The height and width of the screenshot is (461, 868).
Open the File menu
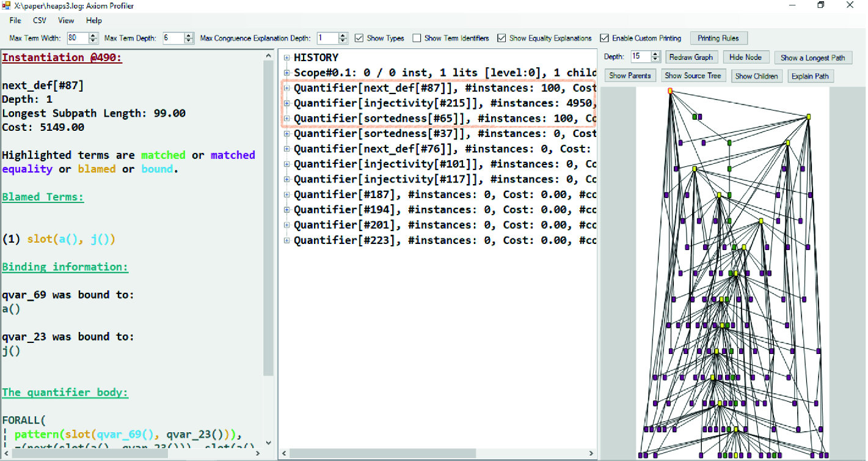[15, 20]
